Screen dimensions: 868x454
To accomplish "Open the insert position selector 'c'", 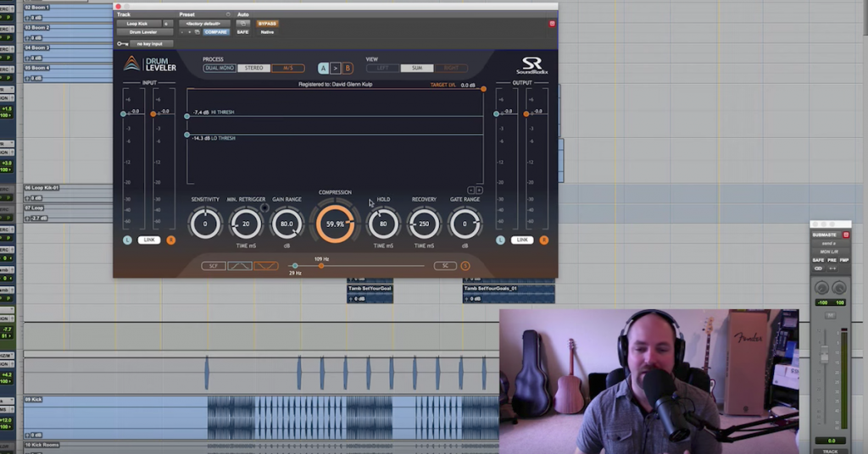I will pos(167,24).
